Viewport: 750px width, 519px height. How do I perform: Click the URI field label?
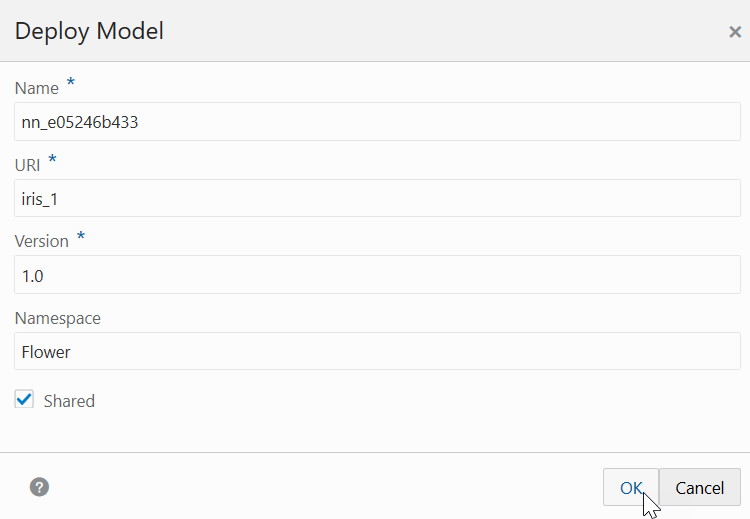tap(27, 165)
